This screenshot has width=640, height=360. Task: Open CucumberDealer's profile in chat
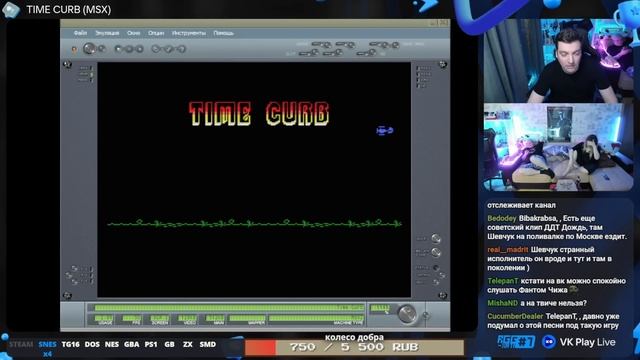[515, 316]
